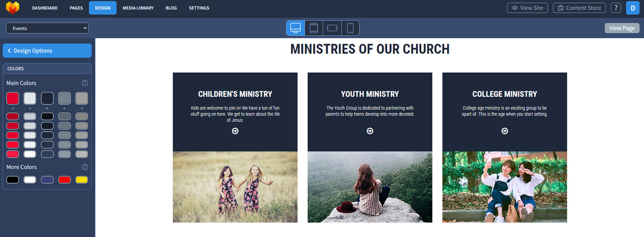Screen dimensions: 644x237
Task: Click the View Page button
Action: click(622, 28)
